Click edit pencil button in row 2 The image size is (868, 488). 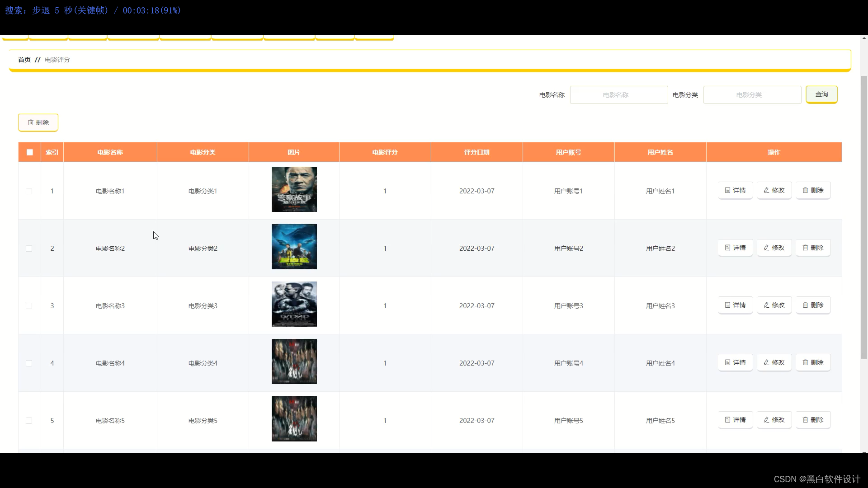coord(774,248)
